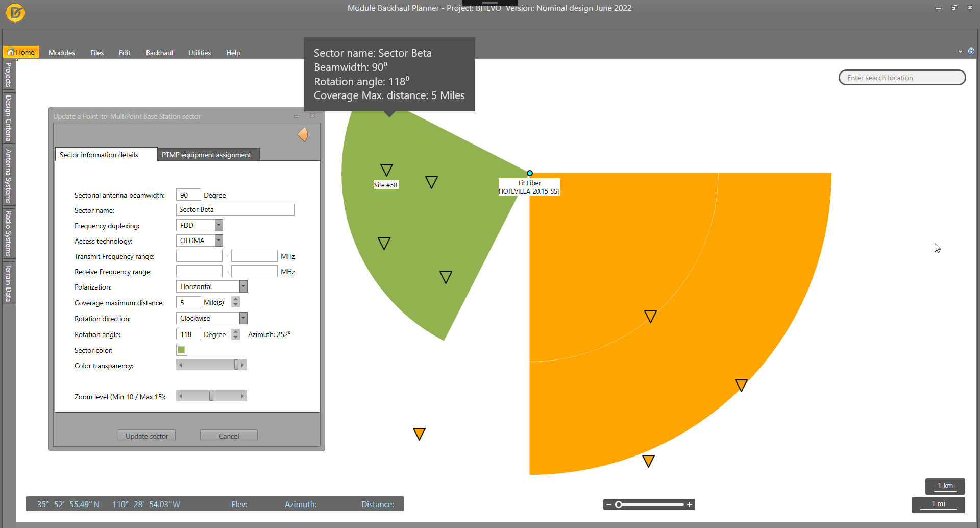Click the Enter search location field
980x528 pixels.
(x=901, y=78)
